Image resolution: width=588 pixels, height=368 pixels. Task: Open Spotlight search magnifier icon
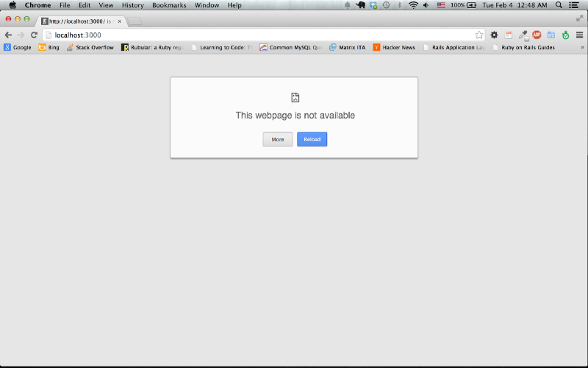(559, 5)
